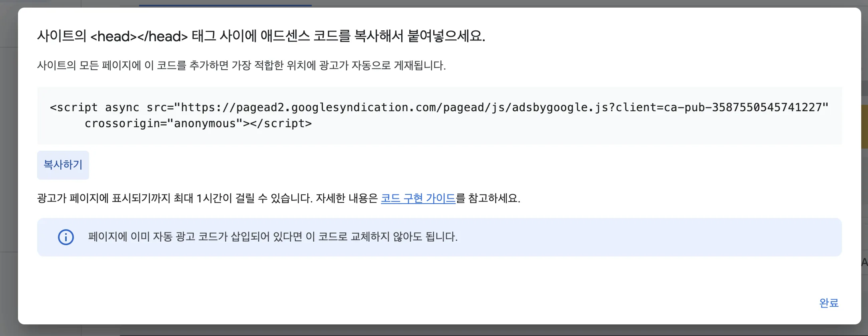Click the info icon in the notice box

point(66,237)
